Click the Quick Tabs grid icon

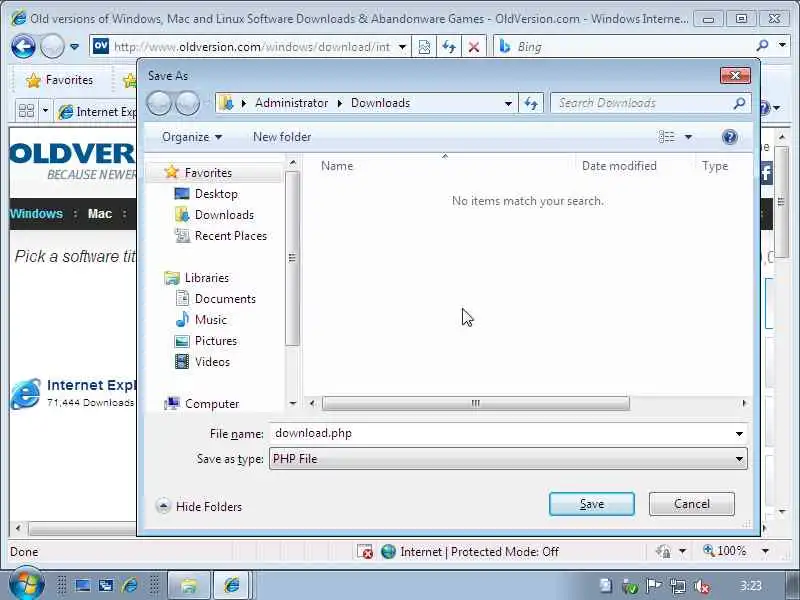click(26, 111)
